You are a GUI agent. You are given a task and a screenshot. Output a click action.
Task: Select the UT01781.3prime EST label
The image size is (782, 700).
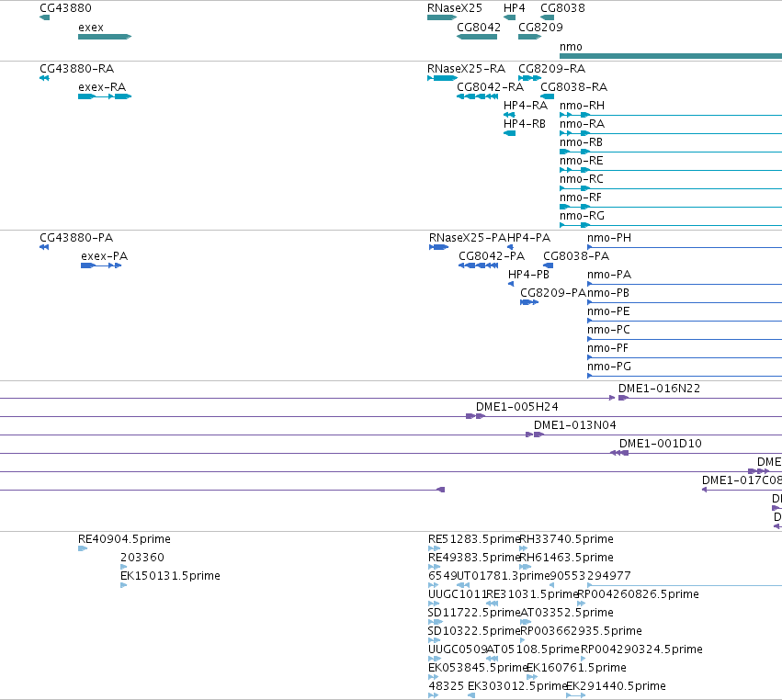click(x=503, y=576)
